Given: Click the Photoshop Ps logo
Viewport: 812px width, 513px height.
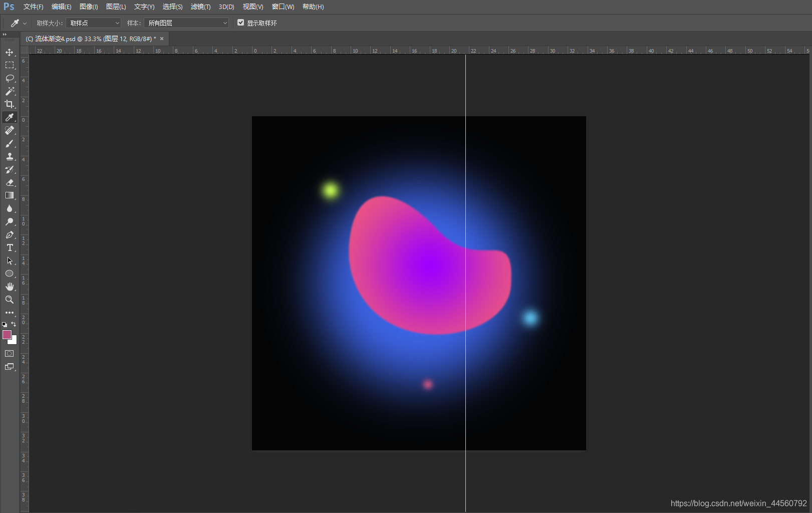Looking at the screenshot, I should pyautogui.click(x=9, y=7).
